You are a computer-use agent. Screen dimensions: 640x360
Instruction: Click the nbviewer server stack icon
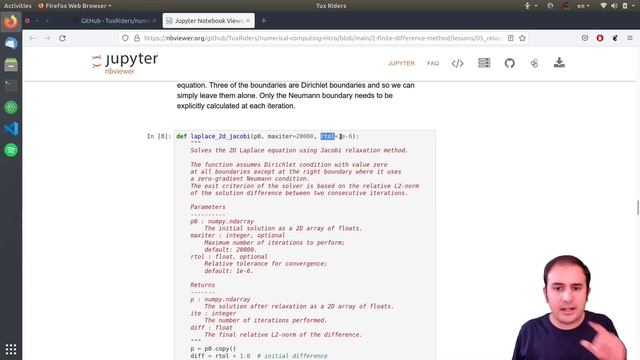(x=484, y=63)
